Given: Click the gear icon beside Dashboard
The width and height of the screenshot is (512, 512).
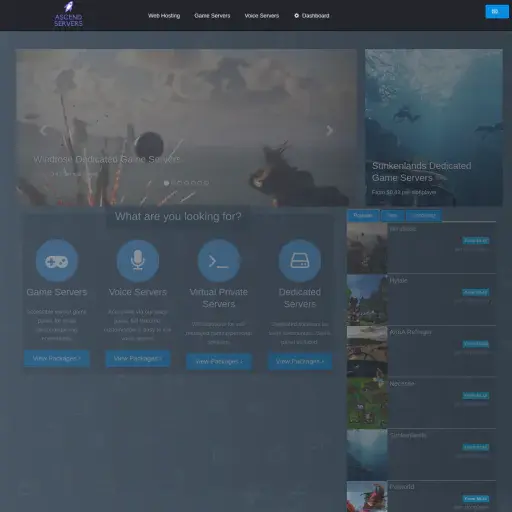Looking at the screenshot, I should (297, 16).
